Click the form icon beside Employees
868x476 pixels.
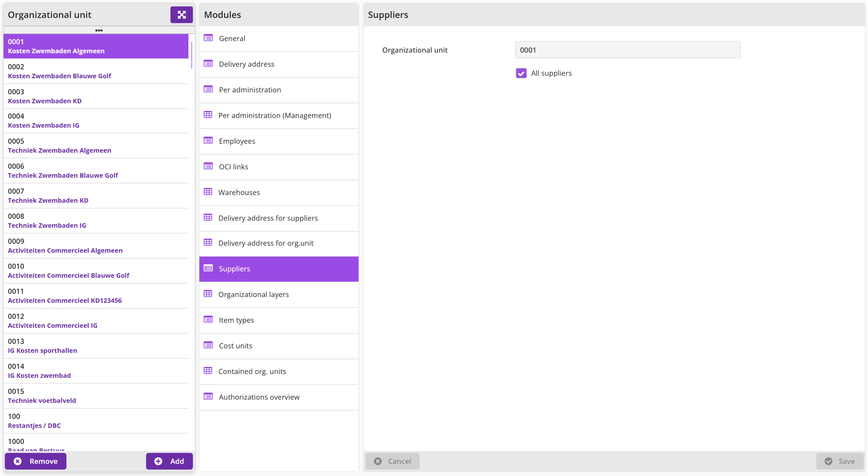coord(208,141)
